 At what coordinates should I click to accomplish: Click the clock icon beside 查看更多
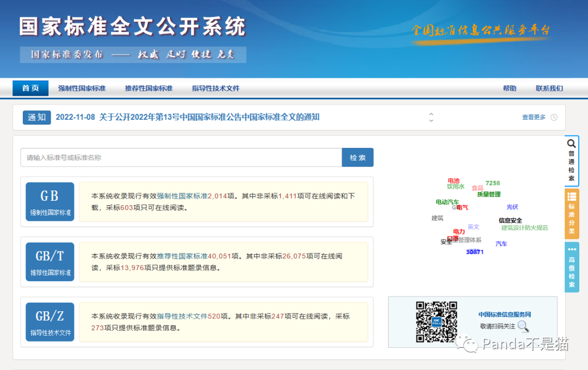tap(554, 118)
